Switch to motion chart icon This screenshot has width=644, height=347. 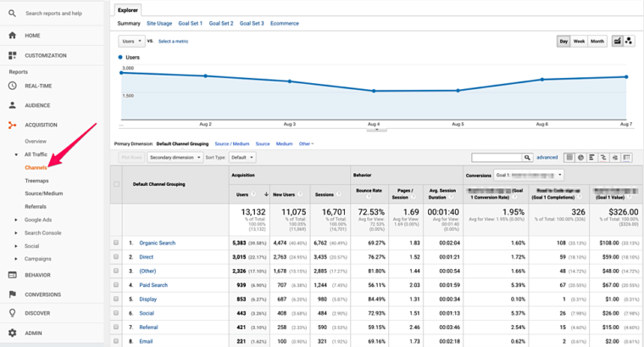click(x=629, y=41)
